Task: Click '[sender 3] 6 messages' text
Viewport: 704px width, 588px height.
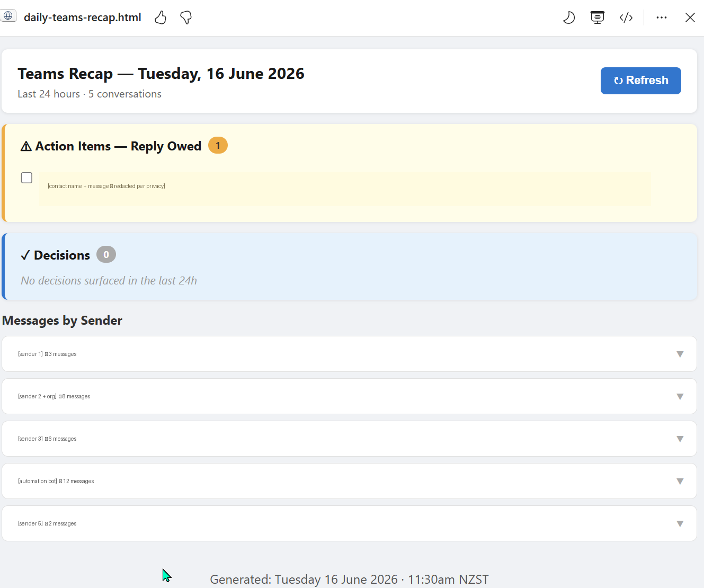Action: coord(47,439)
